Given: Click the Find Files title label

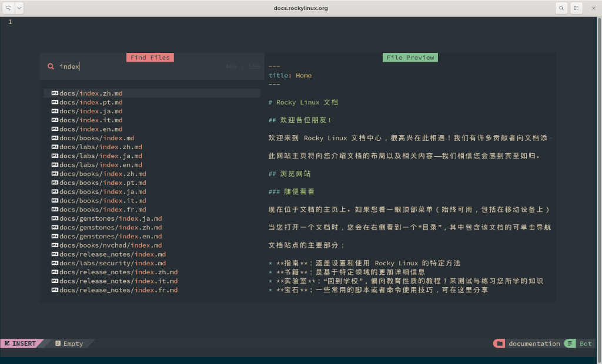Looking at the screenshot, I should coord(150,58).
